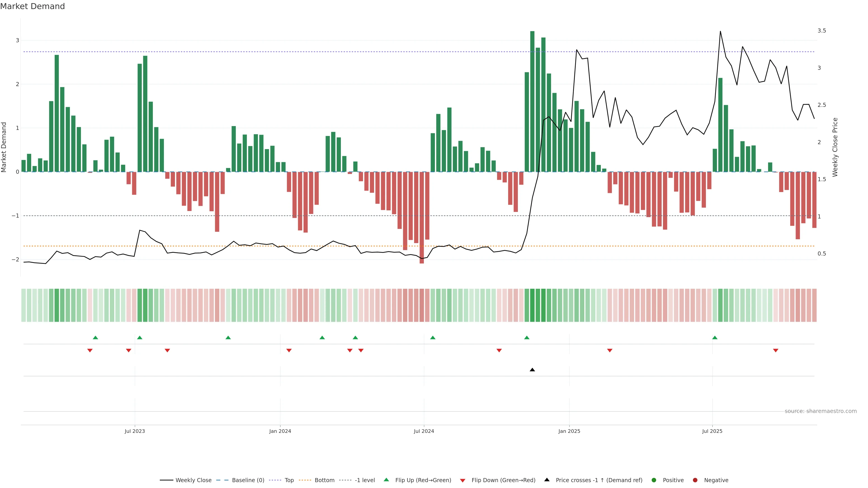
Task: Click the source: sharemaestro.com text
Action: (x=821, y=411)
